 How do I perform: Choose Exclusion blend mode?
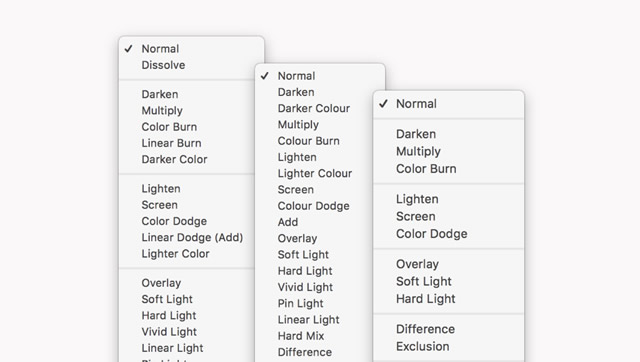point(422,346)
